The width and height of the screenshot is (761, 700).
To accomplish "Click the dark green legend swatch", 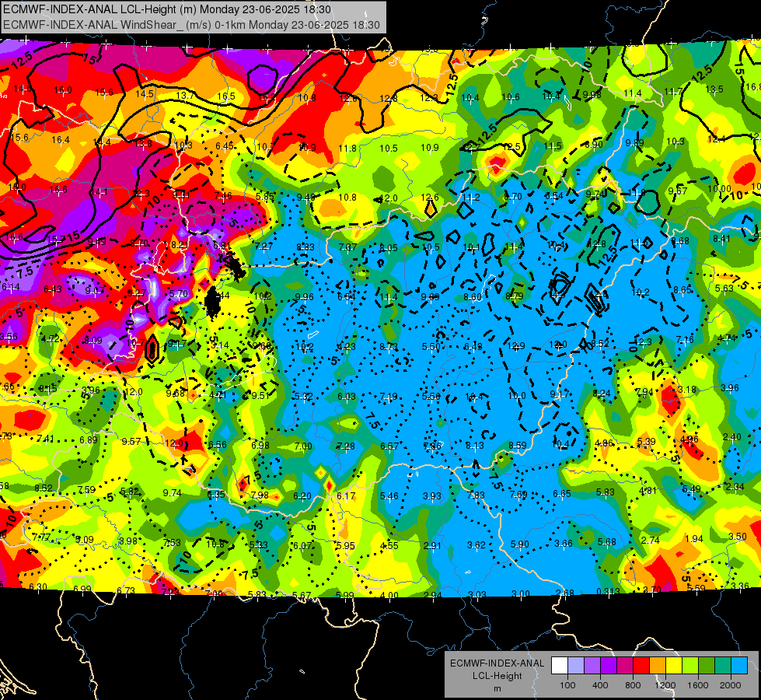I will [x=707, y=666].
